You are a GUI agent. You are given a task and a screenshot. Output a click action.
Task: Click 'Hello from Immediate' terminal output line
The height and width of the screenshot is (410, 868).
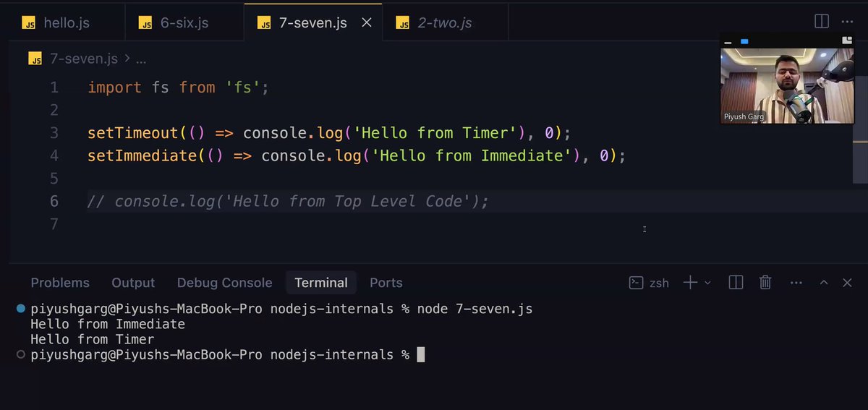[108, 324]
